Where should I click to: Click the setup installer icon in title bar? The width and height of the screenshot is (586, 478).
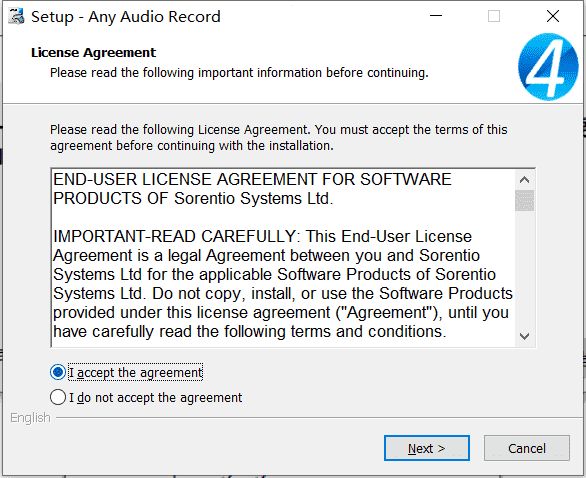pyautogui.click(x=16, y=16)
